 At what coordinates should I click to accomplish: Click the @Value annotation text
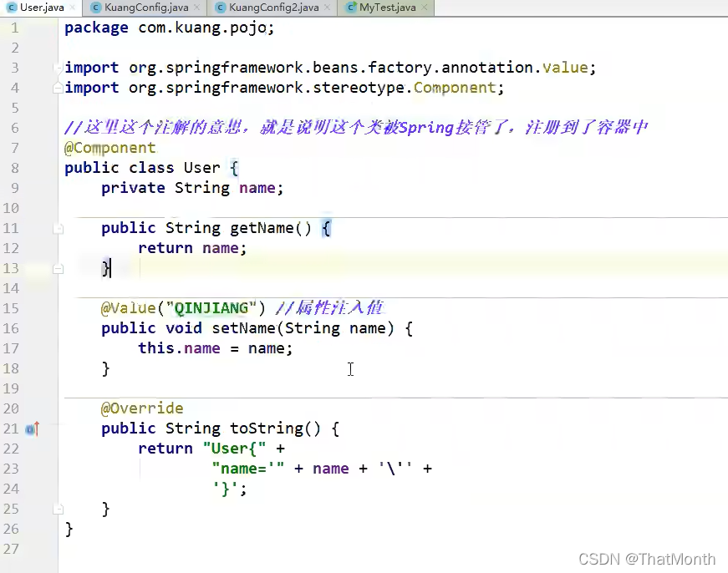pyautogui.click(x=128, y=308)
